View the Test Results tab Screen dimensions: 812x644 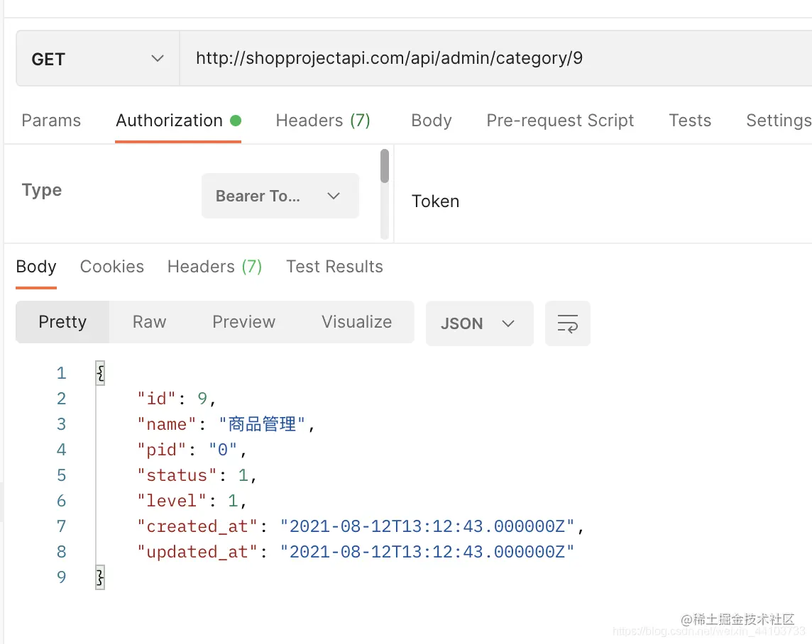tap(334, 267)
